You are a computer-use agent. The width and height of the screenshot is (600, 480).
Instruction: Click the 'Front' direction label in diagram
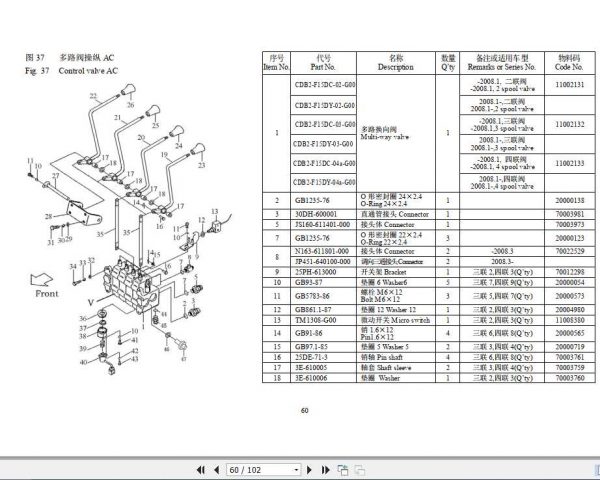[47, 294]
